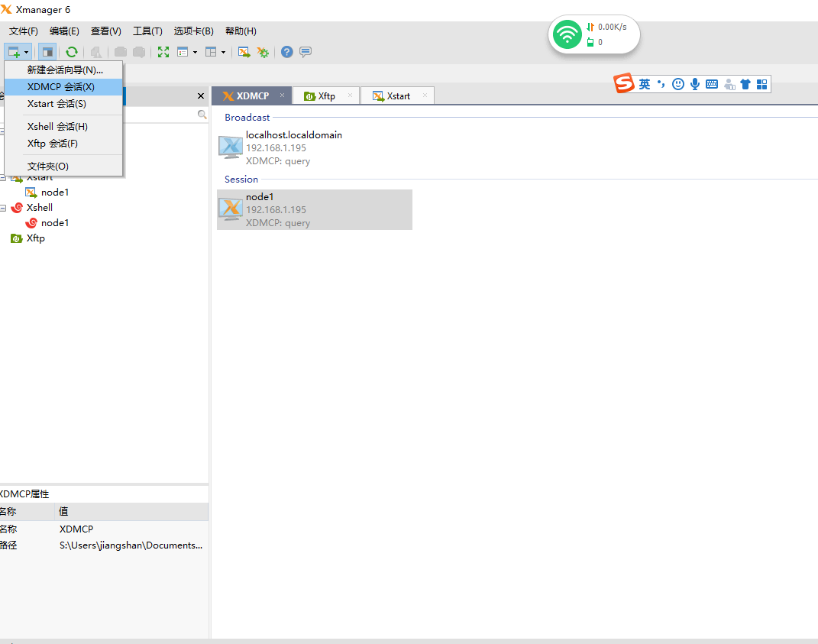Choose 新建会话向导(N)... from dropdown menu

(x=63, y=70)
